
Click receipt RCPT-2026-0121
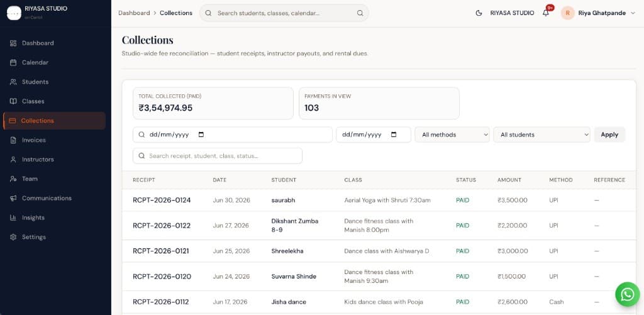coord(161,251)
